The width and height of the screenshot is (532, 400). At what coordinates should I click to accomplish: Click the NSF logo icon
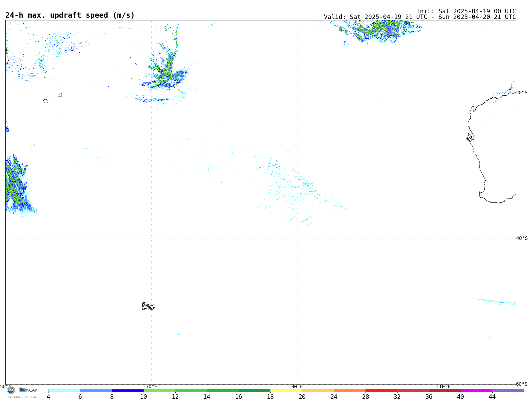(x=11, y=390)
